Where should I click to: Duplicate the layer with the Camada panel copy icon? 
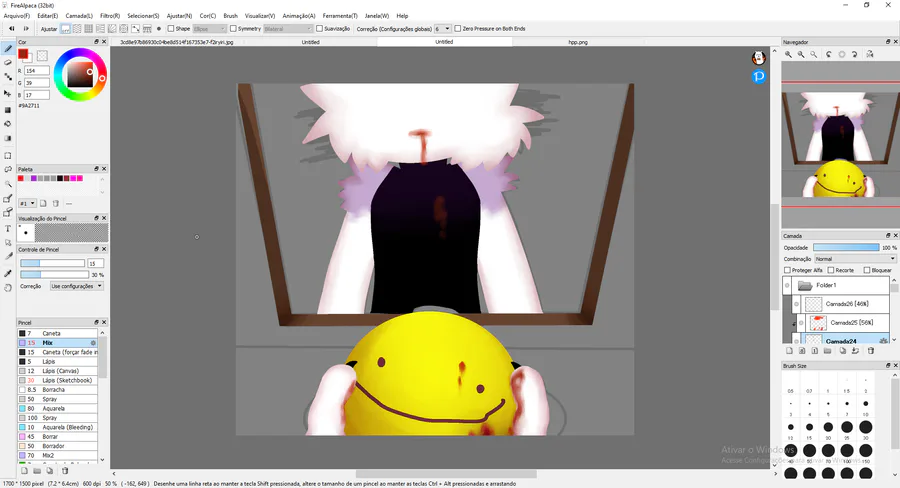[x=842, y=350]
